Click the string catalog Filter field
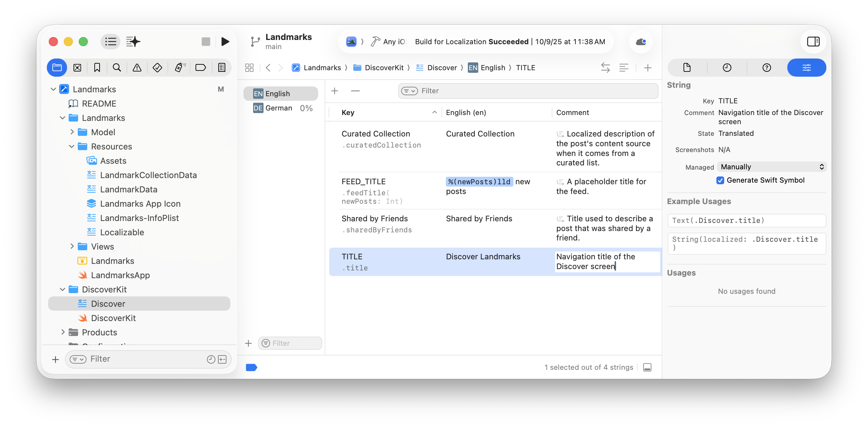This screenshot has height=427, width=868. (528, 91)
